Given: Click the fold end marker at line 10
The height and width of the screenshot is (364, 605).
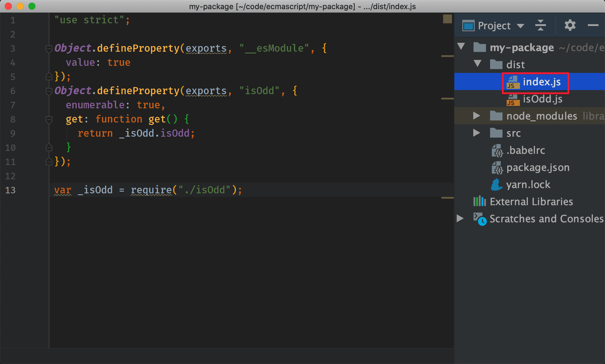Looking at the screenshot, I should point(49,147).
